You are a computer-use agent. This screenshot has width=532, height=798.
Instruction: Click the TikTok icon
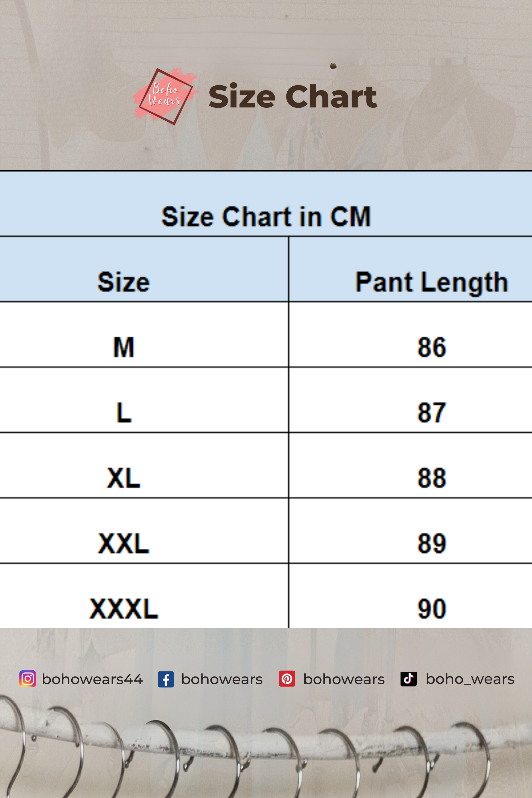(x=408, y=679)
